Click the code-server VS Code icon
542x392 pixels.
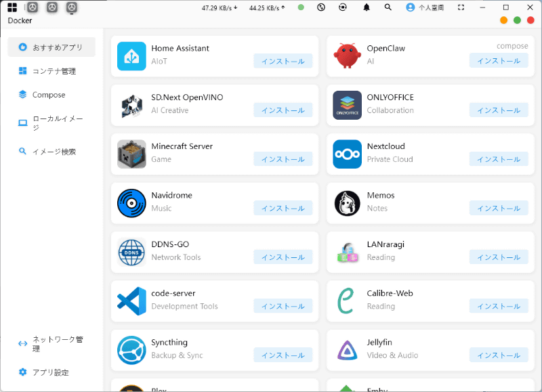[x=131, y=301]
